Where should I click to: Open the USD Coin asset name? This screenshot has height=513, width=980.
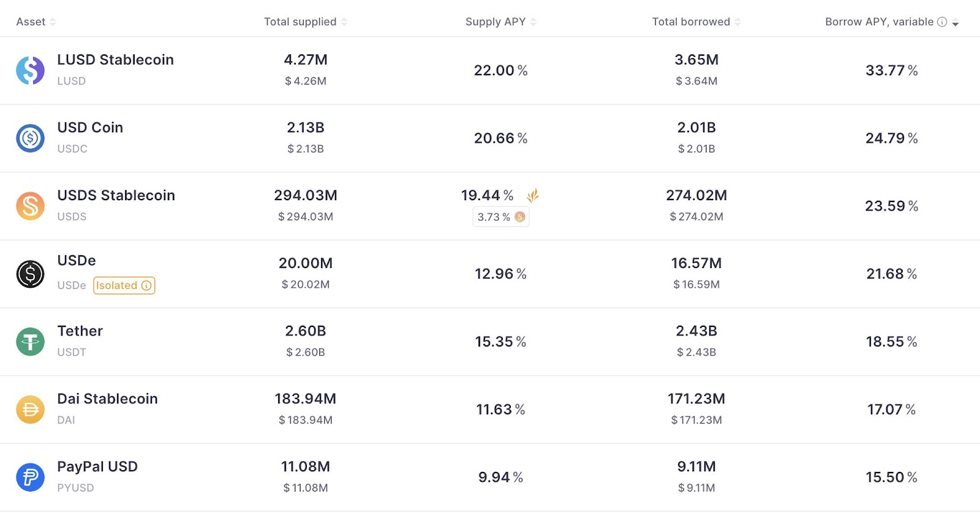click(90, 127)
